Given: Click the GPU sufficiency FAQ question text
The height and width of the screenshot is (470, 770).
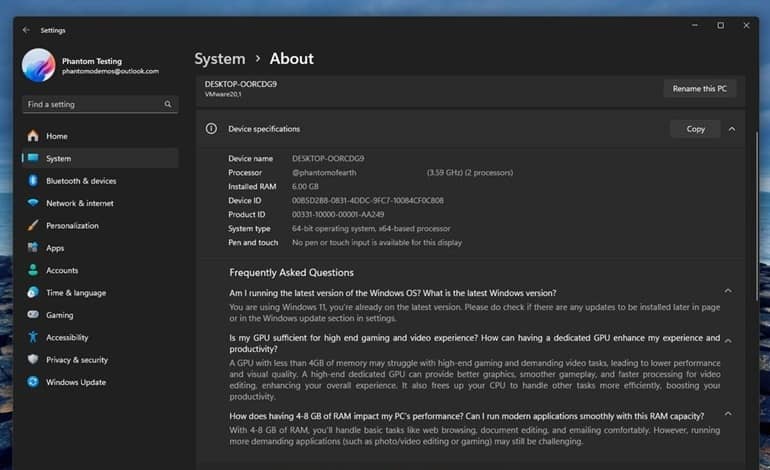Looking at the screenshot, I should pyautogui.click(x=474, y=343).
